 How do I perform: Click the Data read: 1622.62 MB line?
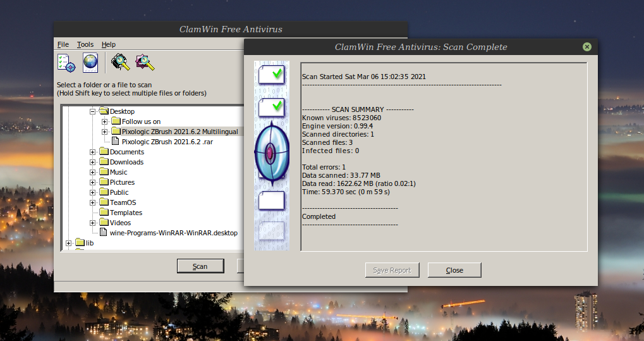click(x=358, y=183)
